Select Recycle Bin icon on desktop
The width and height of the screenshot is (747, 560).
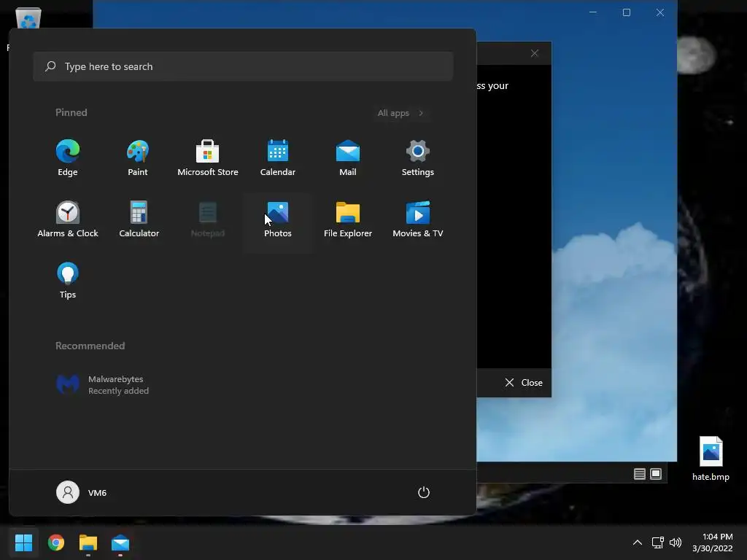tap(28, 18)
